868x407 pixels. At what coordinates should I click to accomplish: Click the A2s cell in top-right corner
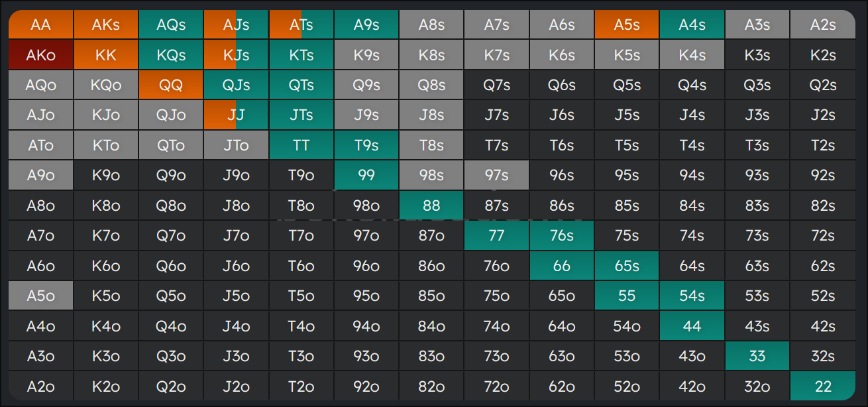(x=822, y=25)
